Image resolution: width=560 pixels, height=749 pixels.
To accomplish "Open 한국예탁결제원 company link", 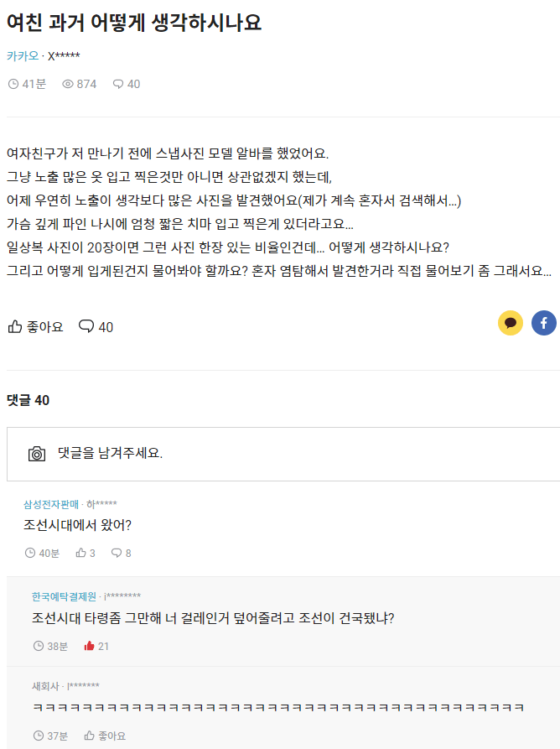I will click(x=64, y=596).
